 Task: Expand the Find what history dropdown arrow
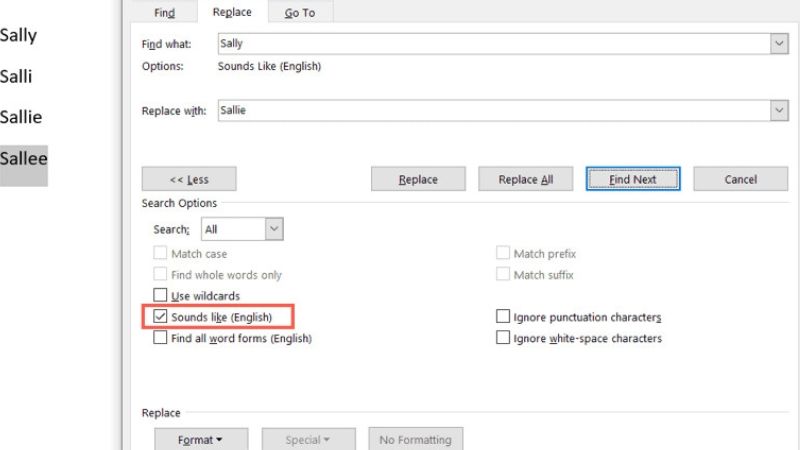tap(779, 43)
